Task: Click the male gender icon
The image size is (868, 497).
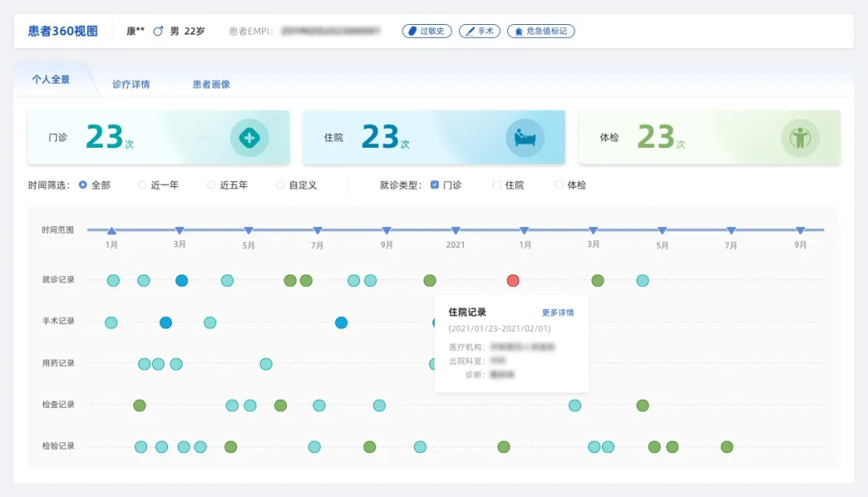Action: tap(158, 31)
